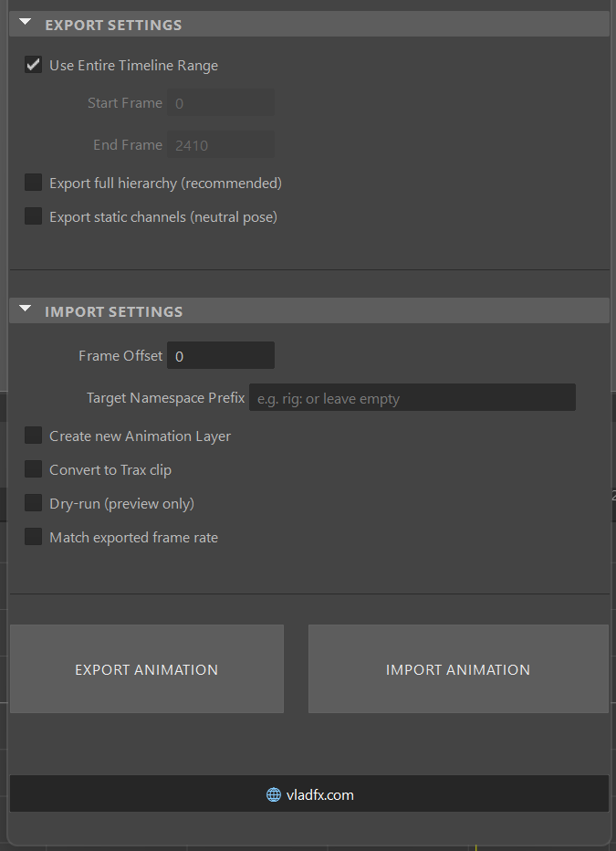This screenshot has width=616, height=851.
Task: Enable Export full hierarchy checkbox
Action: 33,183
